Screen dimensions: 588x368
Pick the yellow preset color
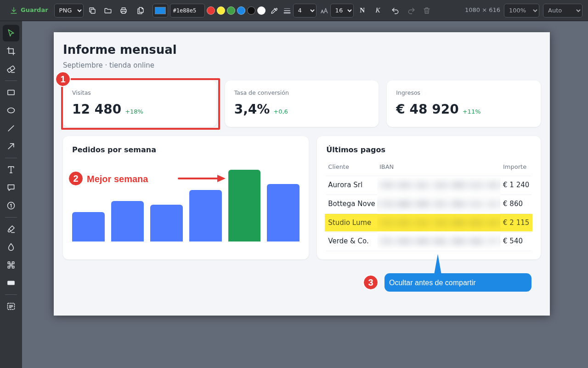click(x=221, y=11)
